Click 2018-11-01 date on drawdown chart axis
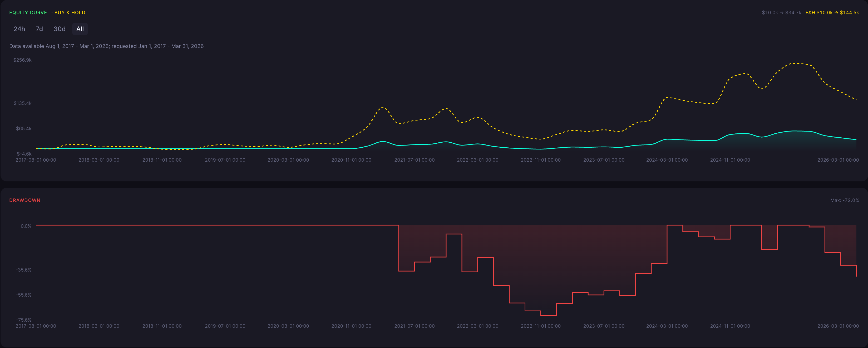 pyautogui.click(x=162, y=326)
